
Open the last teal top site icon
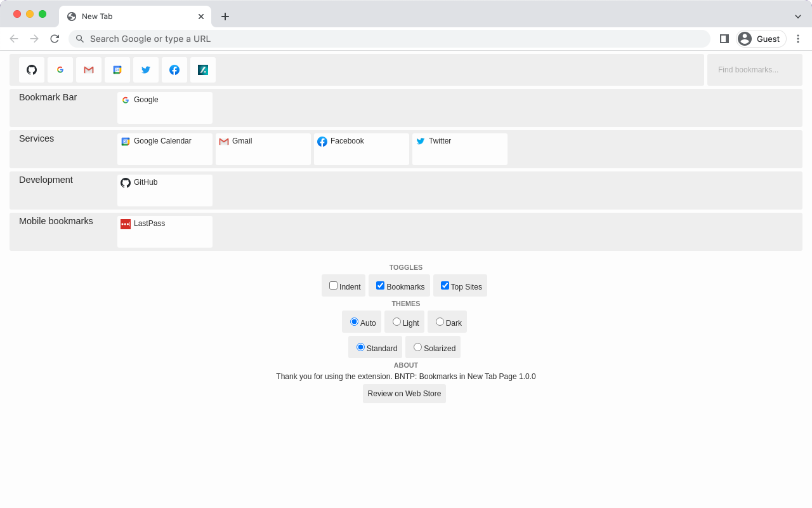tap(202, 70)
